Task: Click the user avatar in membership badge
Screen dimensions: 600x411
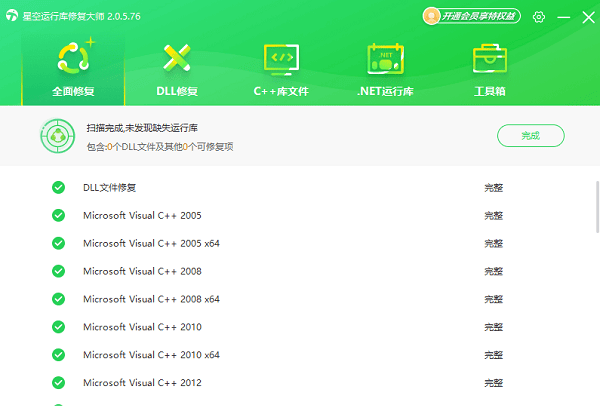Action: 431,16
